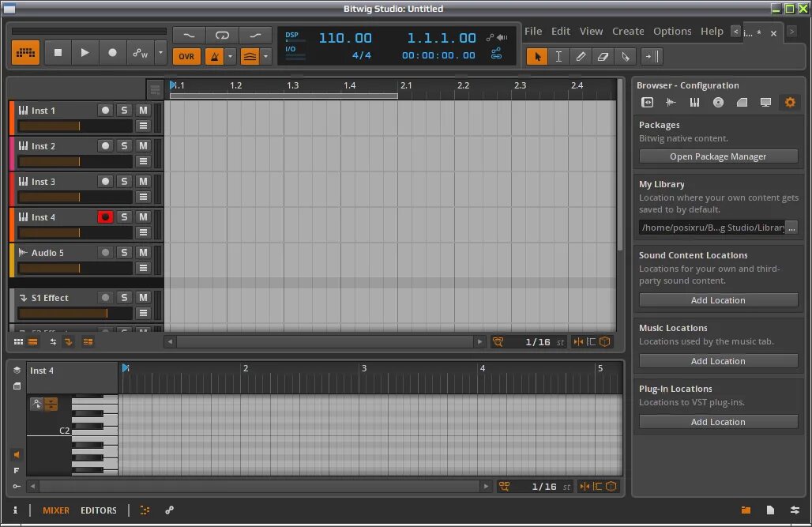The height and width of the screenshot is (527, 812).
Task: Solo the Inst 2 track
Action: (124, 146)
